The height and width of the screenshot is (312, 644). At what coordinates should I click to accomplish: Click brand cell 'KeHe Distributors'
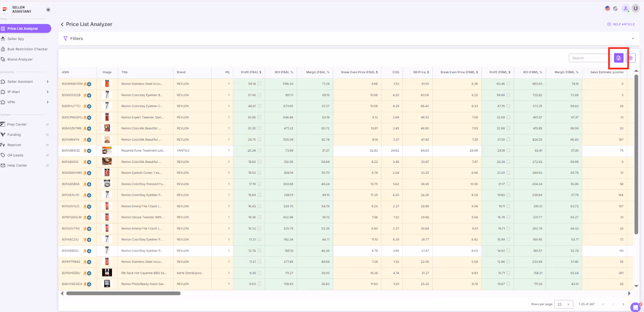tap(189, 273)
